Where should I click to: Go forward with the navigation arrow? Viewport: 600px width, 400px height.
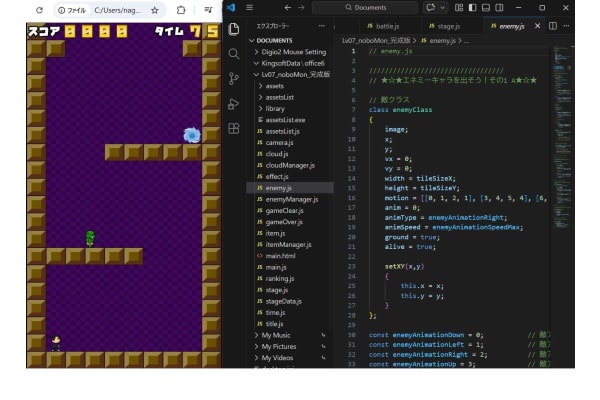pyautogui.click(x=301, y=7)
